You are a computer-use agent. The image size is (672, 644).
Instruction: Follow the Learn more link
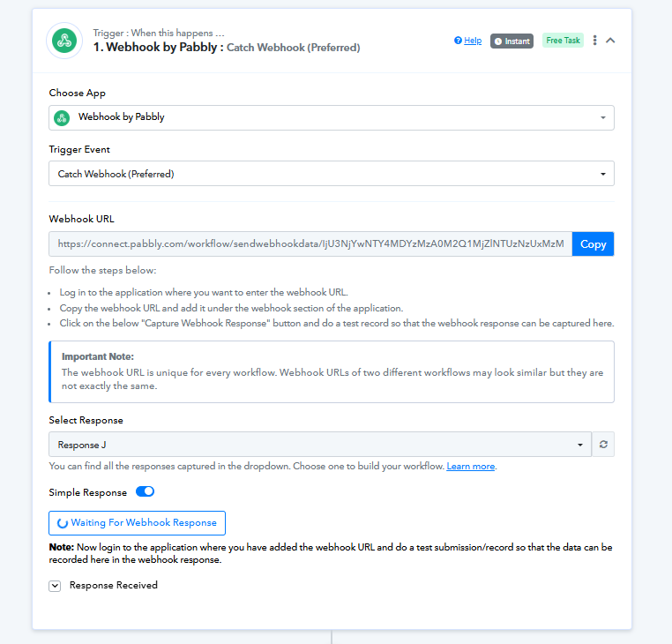[471, 466]
